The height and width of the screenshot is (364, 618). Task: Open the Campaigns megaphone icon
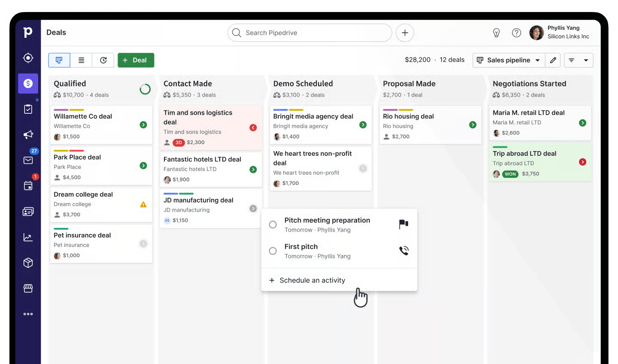[28, 135]
